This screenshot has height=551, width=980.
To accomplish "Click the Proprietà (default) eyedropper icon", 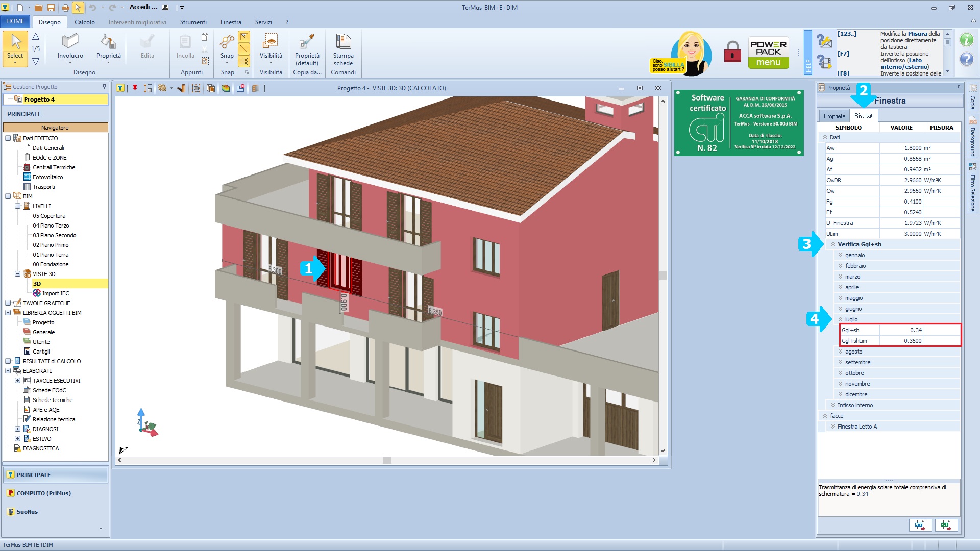I will click(307, 42).
